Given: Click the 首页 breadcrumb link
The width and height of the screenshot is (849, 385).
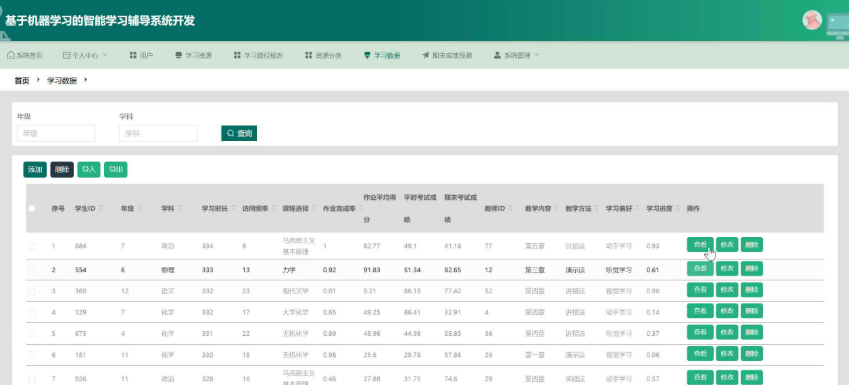Looking at the screenshot, I should point(22,81).
